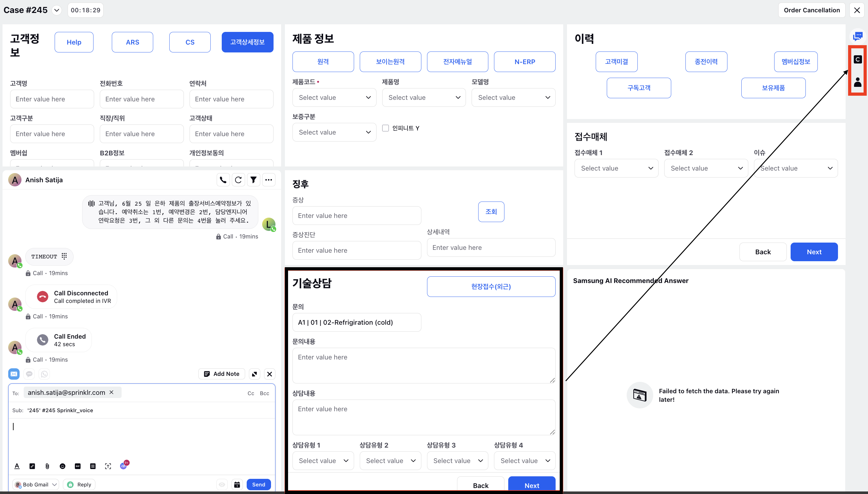Open the 제품코드 Select value dropdown

point(334,97)
